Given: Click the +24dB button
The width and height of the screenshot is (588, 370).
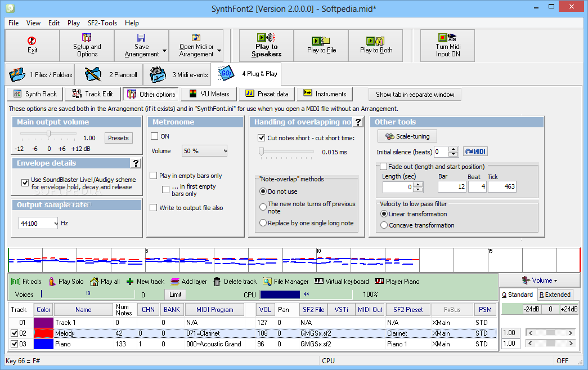Looking at the screenshot, I should tap(568, 309).
